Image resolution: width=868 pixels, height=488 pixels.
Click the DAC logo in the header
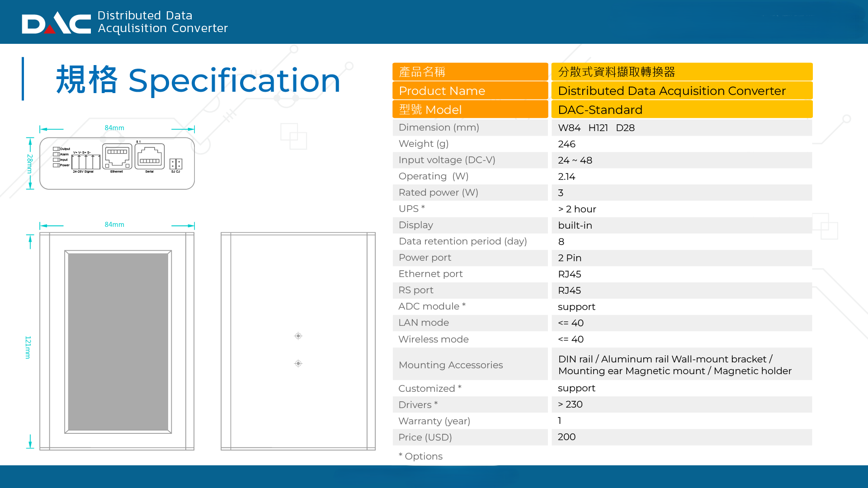point(56,23)
